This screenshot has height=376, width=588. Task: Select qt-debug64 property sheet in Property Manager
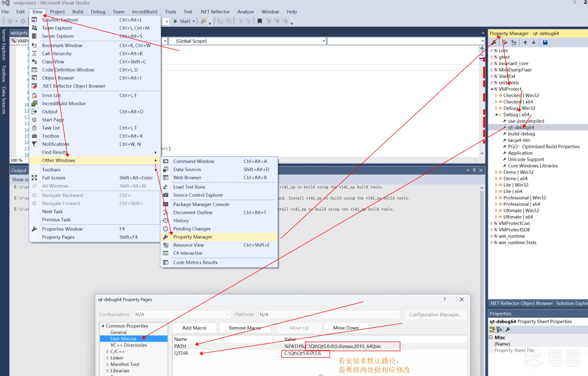click(x=521, y=127)
